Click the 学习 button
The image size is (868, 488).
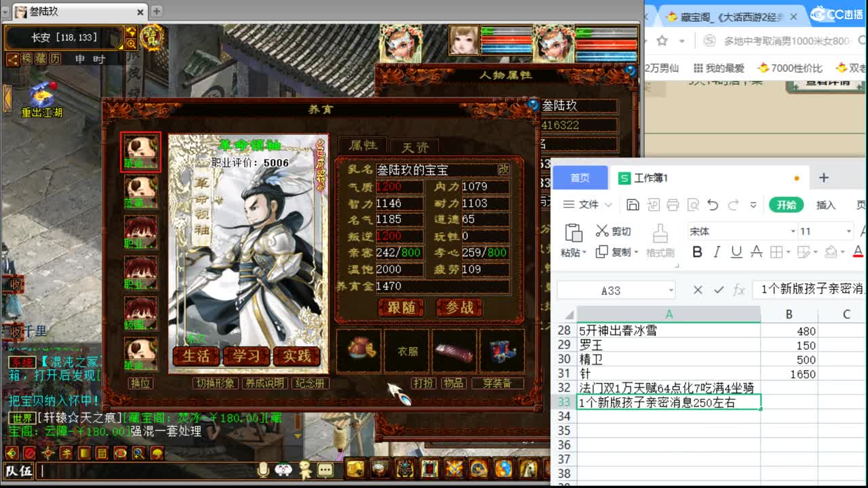pos(246,357)
